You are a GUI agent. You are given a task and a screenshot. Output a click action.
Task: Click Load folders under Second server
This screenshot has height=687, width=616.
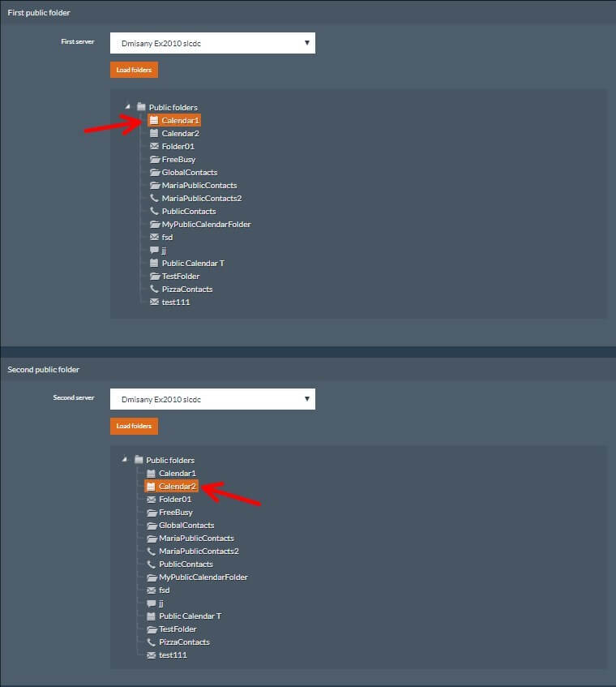coord(134,426)
